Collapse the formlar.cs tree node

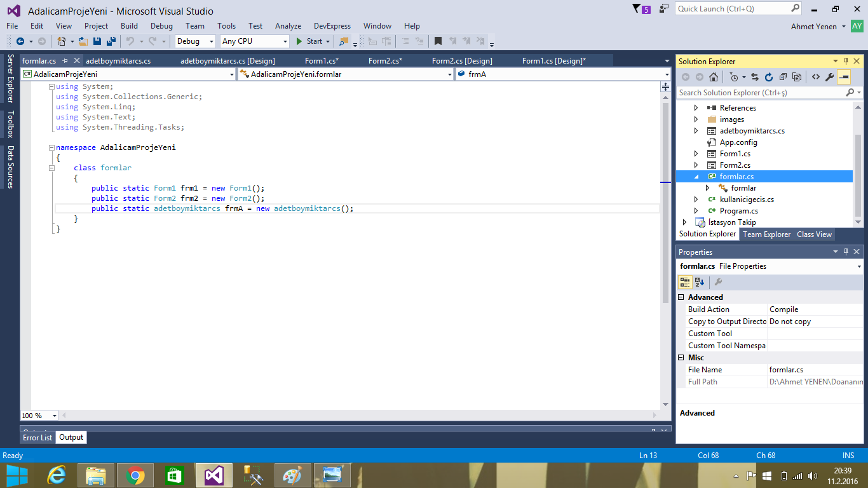tap(696, 176)
